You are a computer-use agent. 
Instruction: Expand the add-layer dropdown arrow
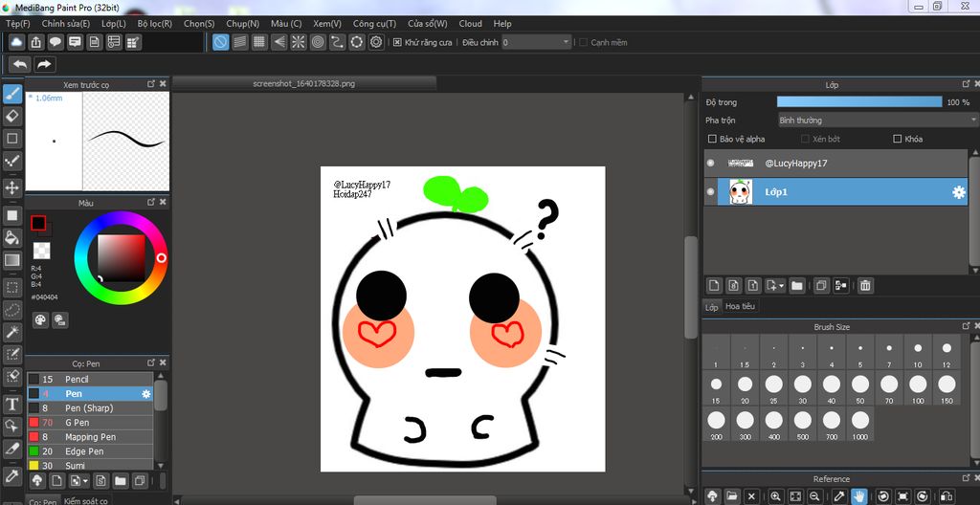click(x=782, y=286)
